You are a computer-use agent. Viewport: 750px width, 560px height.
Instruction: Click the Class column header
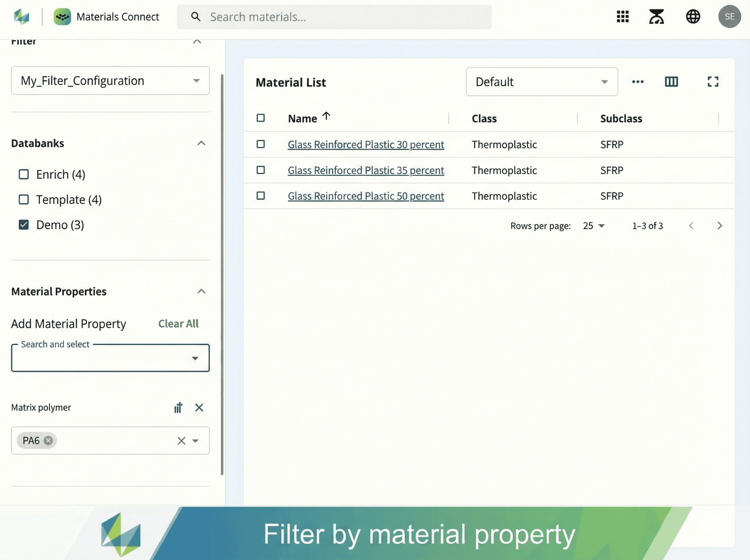[x=484, y=119]
